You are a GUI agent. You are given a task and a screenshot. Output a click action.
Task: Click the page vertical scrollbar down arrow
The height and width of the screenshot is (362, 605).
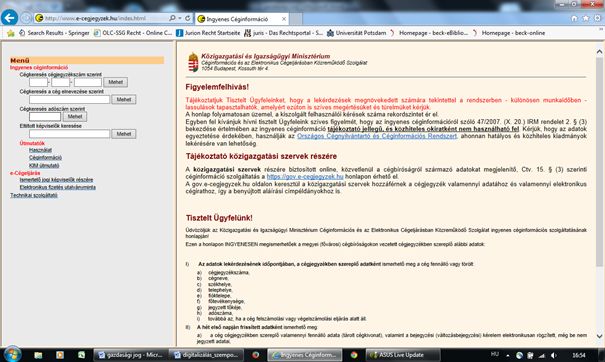[599, 336]
